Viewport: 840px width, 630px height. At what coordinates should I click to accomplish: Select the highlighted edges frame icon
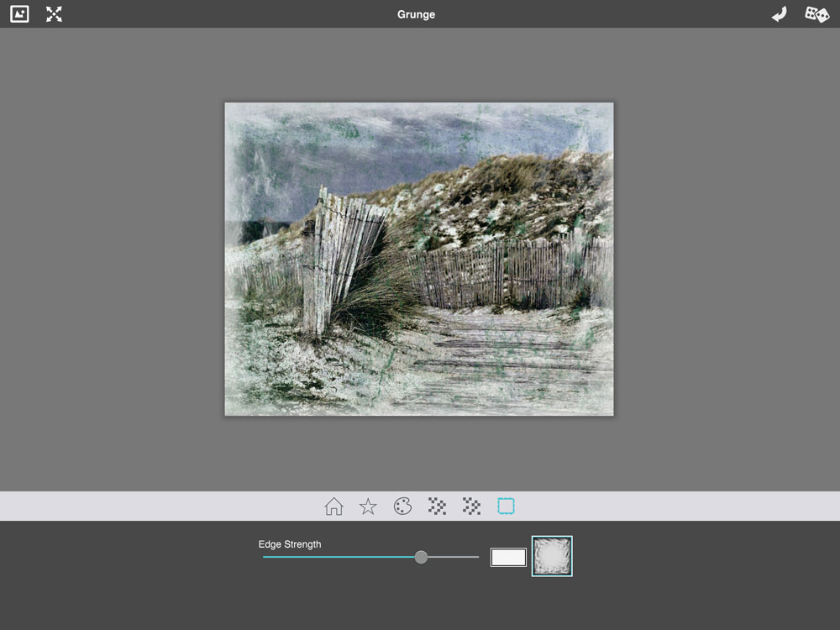pos(506,506)
